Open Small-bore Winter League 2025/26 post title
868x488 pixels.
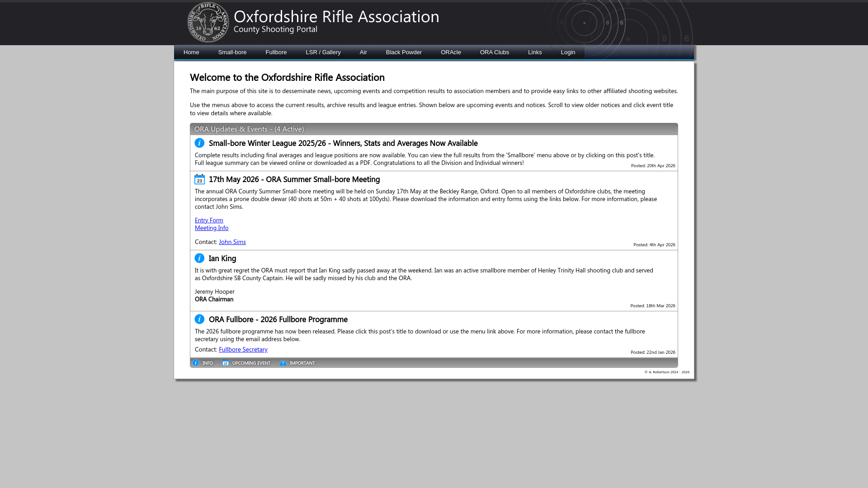point(343,143)
